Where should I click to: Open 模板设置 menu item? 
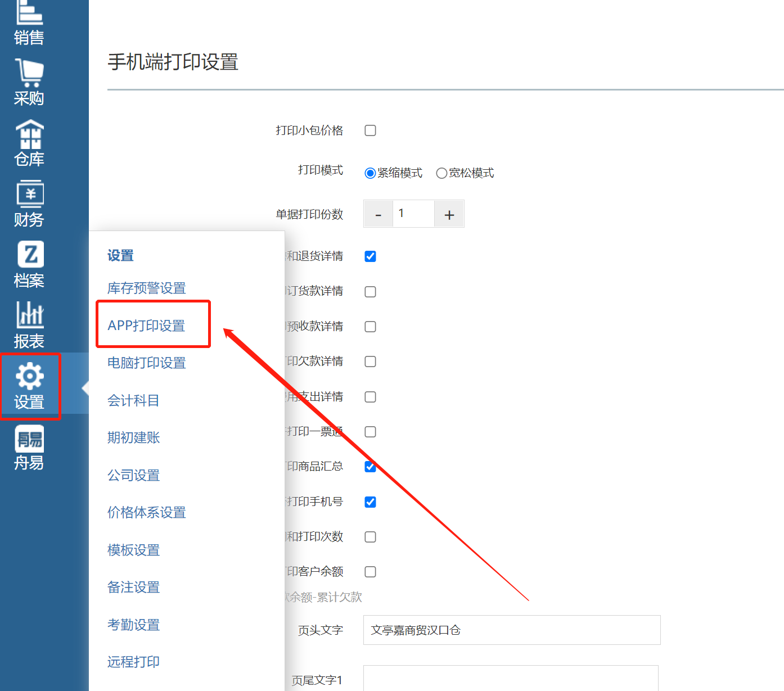point(133,550)
